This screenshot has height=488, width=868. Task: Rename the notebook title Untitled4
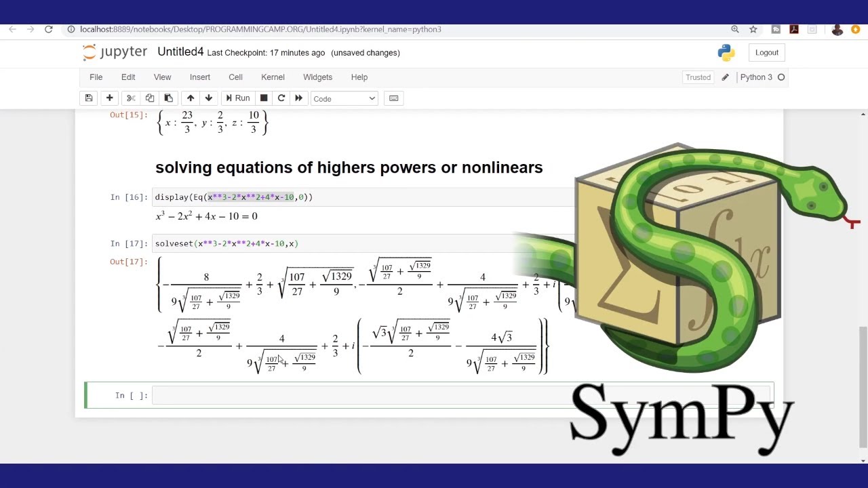tap(180, 52)
